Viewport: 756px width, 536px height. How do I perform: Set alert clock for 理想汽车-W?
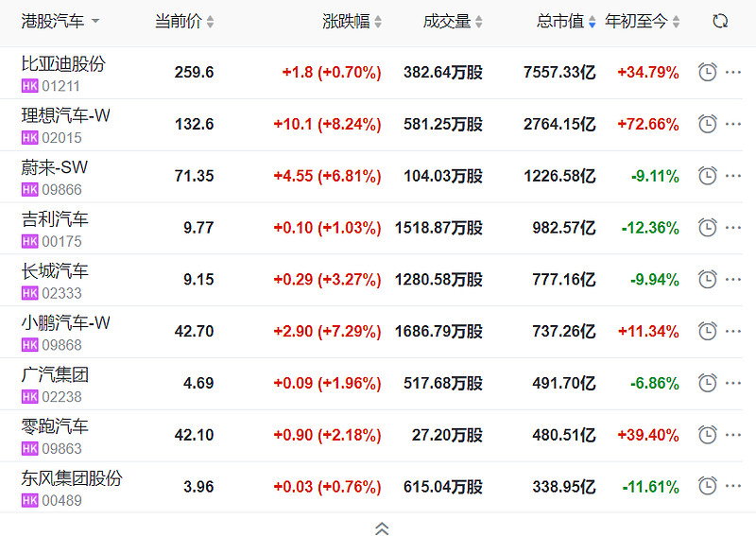click(707, 124)
